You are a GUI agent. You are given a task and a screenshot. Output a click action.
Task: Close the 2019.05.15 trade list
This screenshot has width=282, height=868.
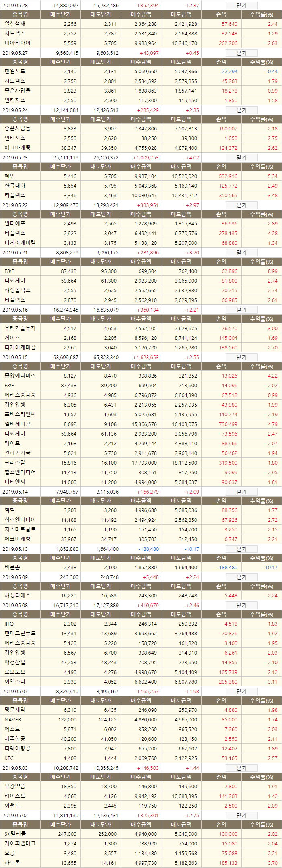click(x=241, y=358)
